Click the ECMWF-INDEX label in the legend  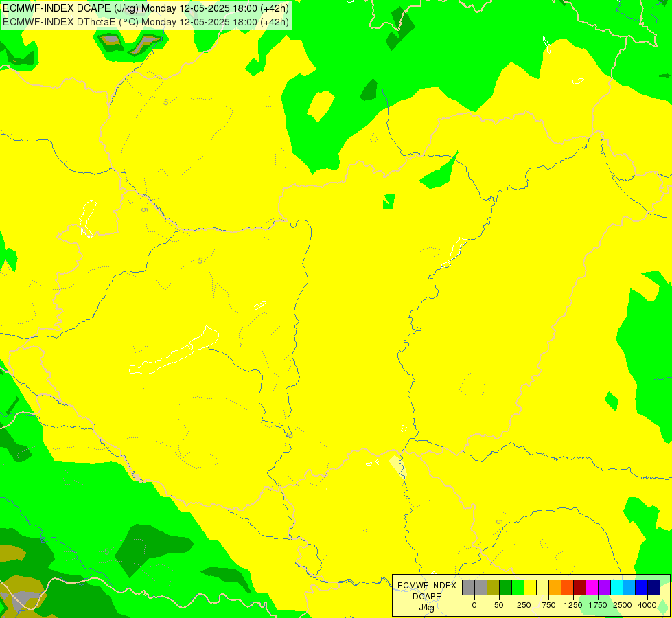(x=427, y=586)
